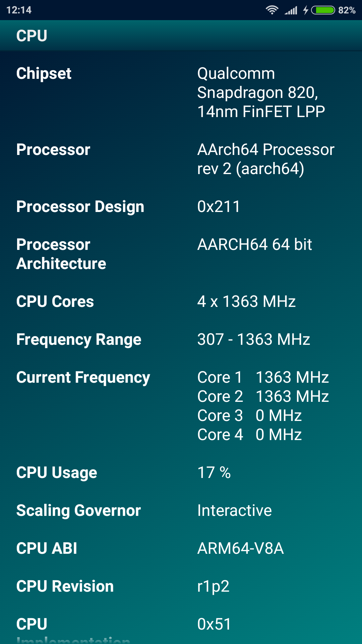Tap the green battery level icon
This screenshot has height=644, width=362.
coord(323,10)
